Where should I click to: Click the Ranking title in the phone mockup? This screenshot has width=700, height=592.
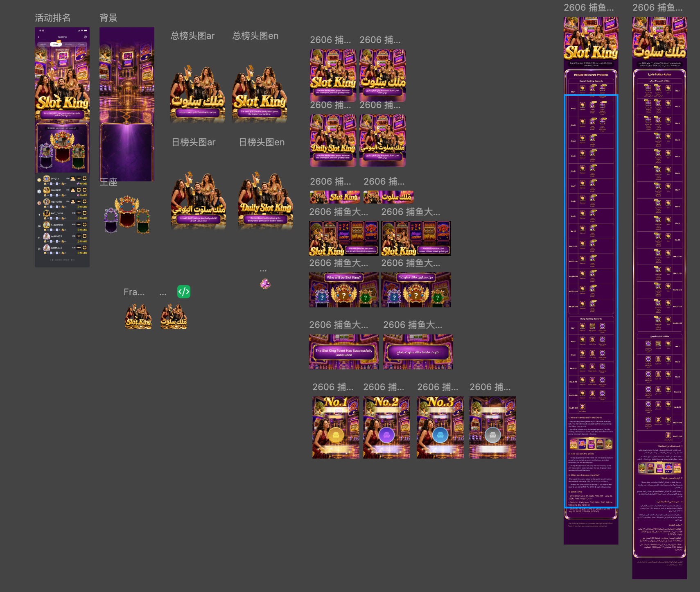(62, 37)
